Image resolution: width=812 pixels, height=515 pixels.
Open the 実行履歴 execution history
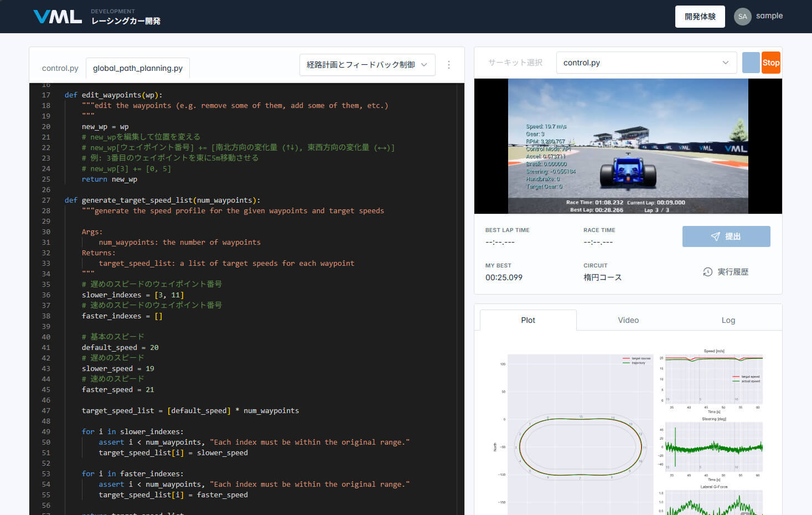click(x=726, y=272)
